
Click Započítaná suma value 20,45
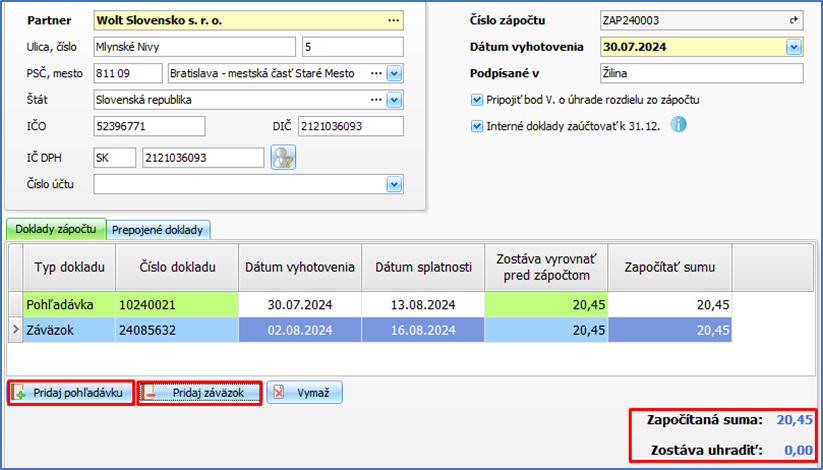pyautogui.click(x=795, y=420)
